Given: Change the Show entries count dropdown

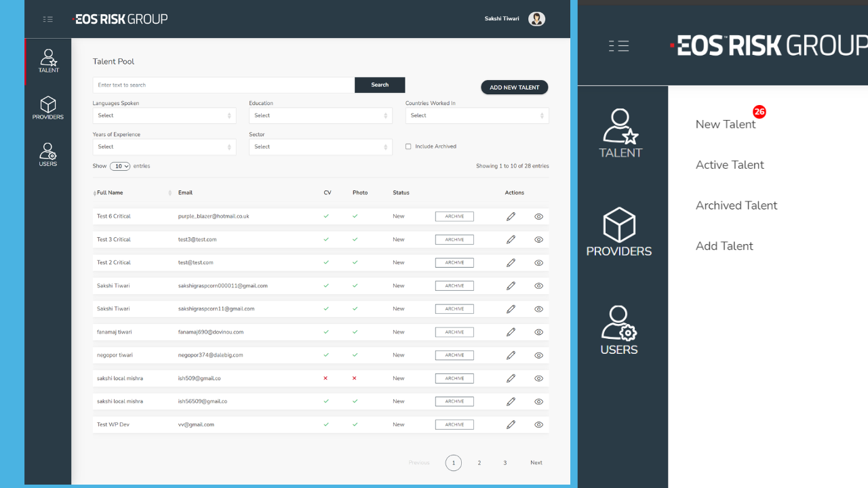Looking at the screenshot, I should click(x=120, y=166).
